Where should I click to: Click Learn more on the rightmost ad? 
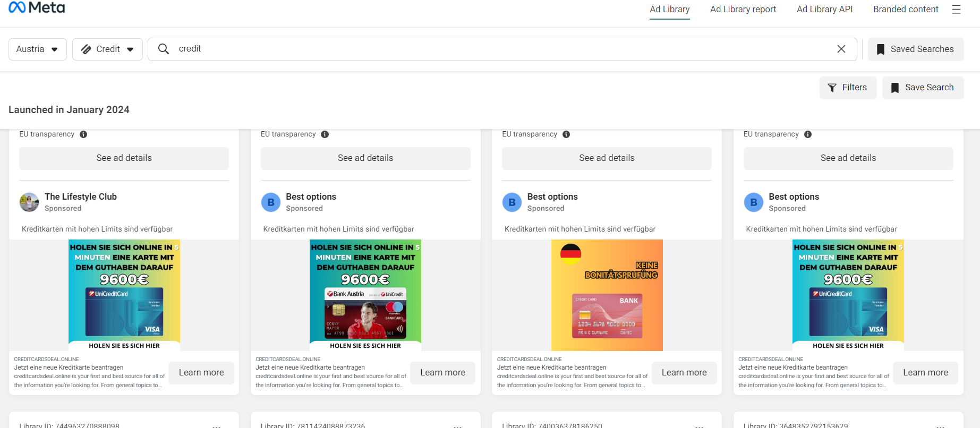coord(925,373)
